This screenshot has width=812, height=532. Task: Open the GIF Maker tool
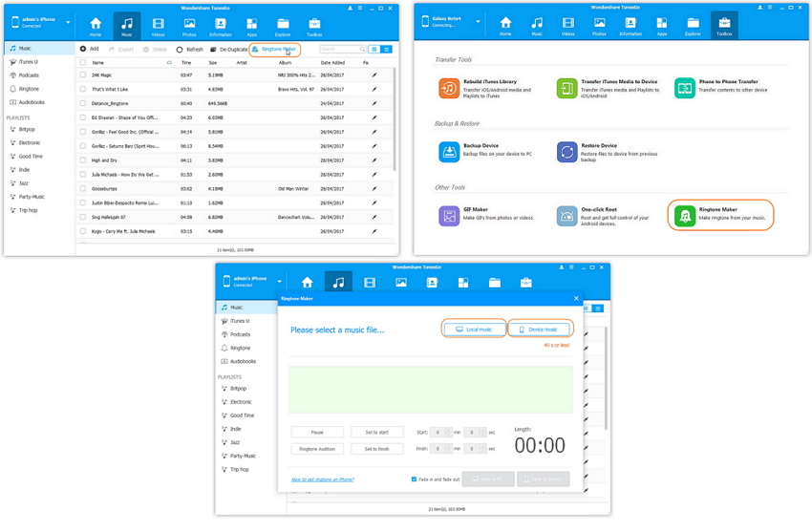(449, 216)
